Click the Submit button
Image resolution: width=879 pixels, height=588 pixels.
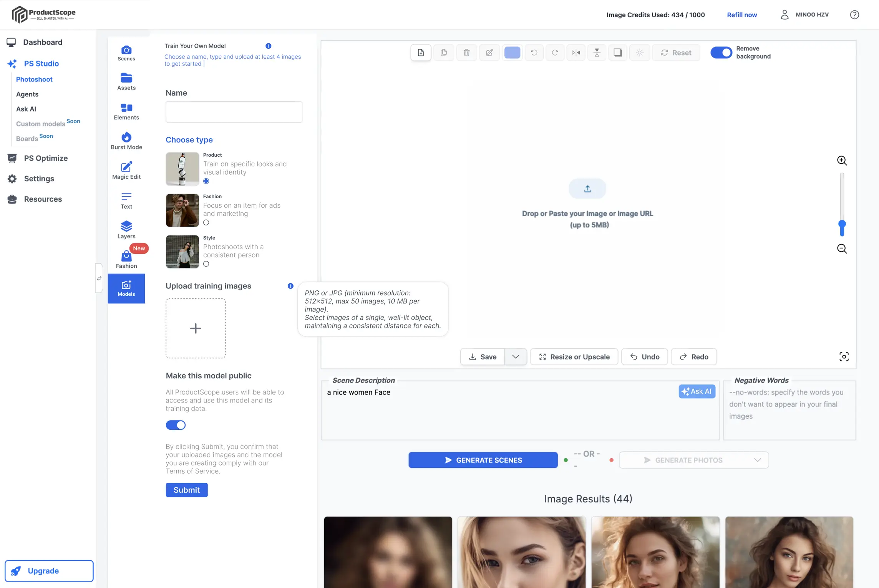point(186,490)
